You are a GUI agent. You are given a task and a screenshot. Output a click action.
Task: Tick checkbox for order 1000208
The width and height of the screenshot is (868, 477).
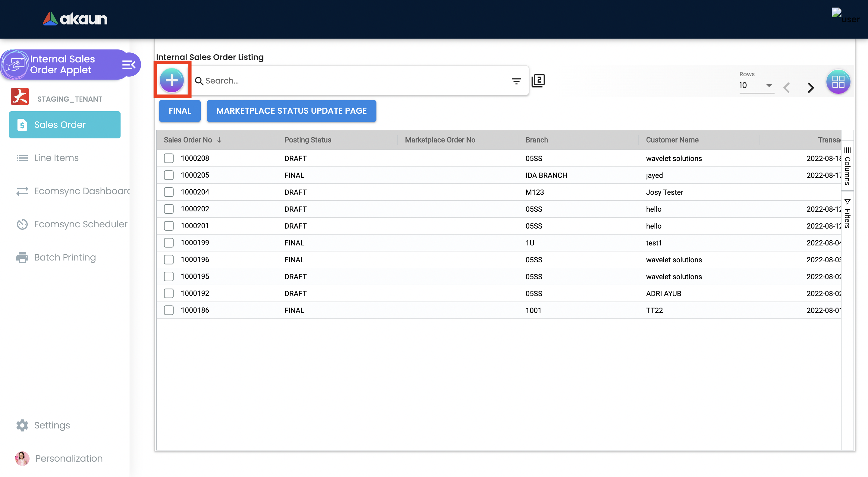(169, 158)
